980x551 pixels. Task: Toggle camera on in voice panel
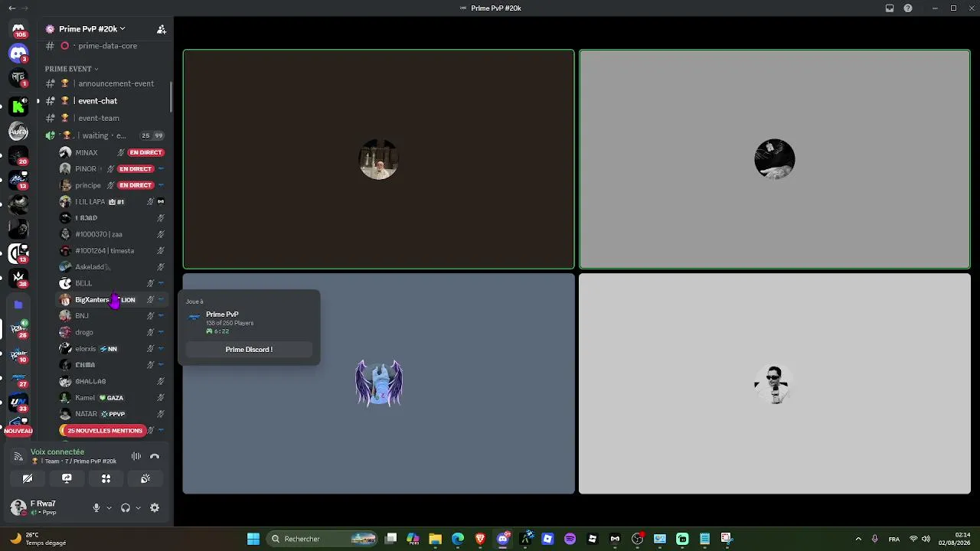click(x=28, y=478)
